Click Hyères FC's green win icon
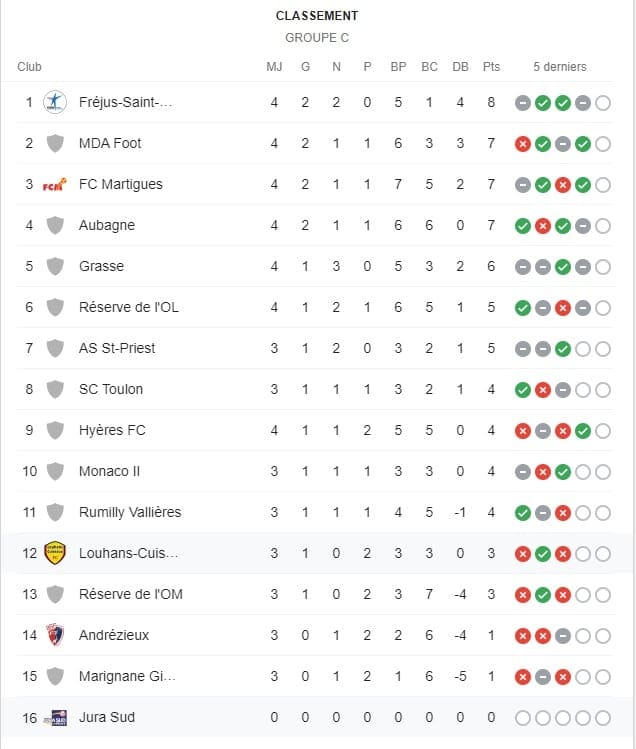 (x=582, y=431)
